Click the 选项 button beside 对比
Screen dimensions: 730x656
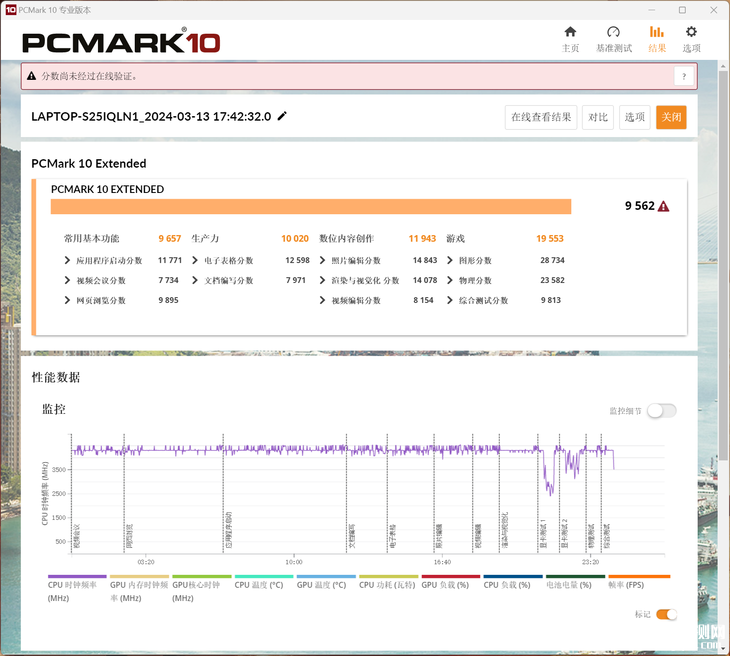635,117
